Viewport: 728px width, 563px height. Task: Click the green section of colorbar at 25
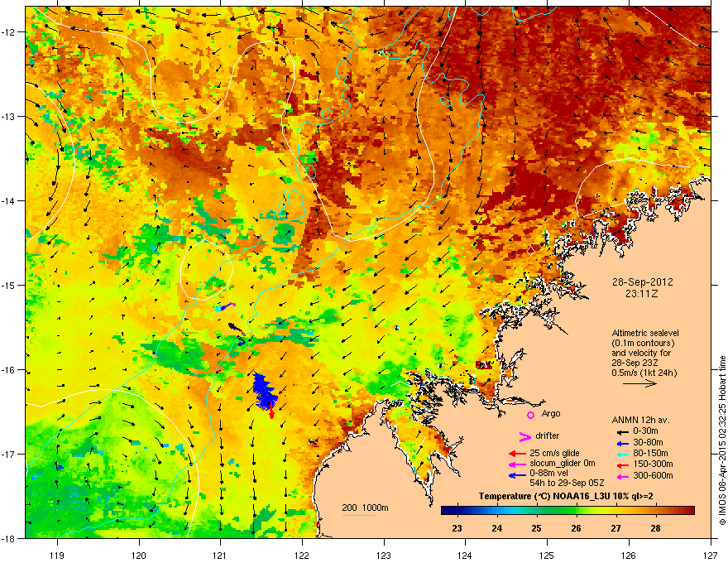(537, 510)
